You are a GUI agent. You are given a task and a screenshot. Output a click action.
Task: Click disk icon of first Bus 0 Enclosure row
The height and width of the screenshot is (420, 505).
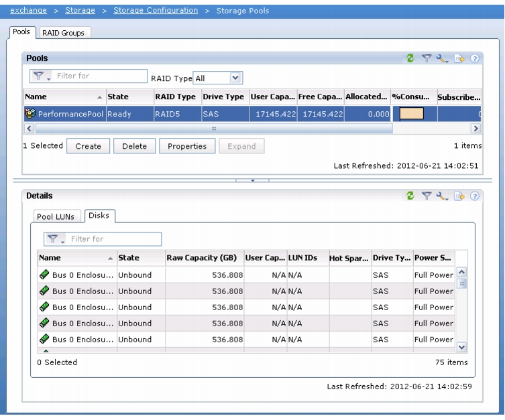click(44, 275)
